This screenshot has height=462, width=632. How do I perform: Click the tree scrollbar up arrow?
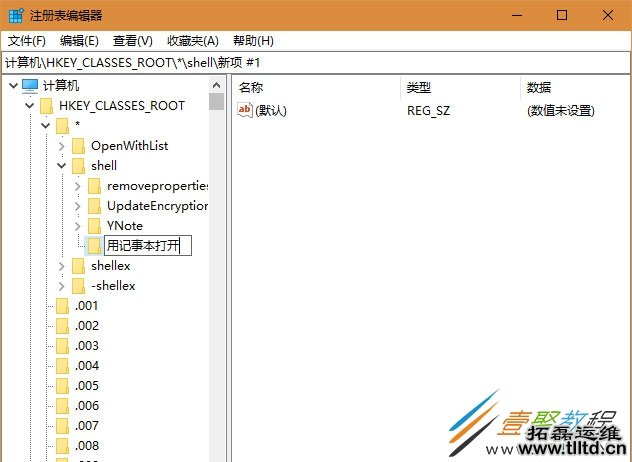coord(216,85)
